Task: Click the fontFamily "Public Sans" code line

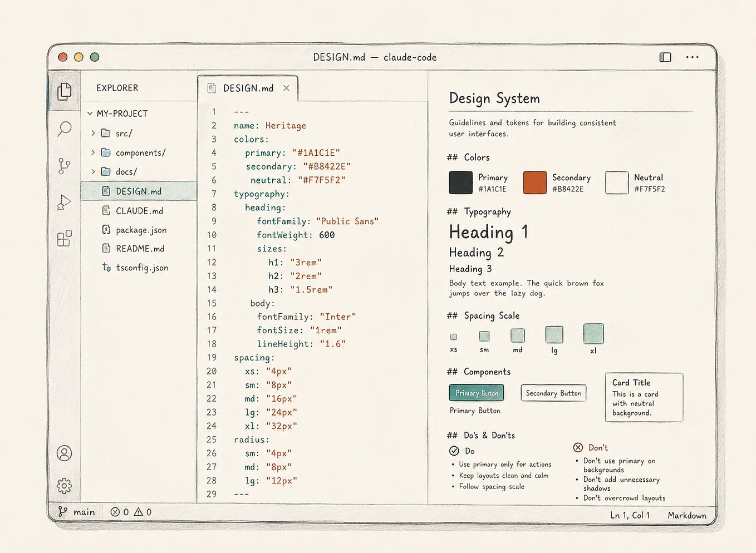Action: pyautogui.click(x=318, y=221)
